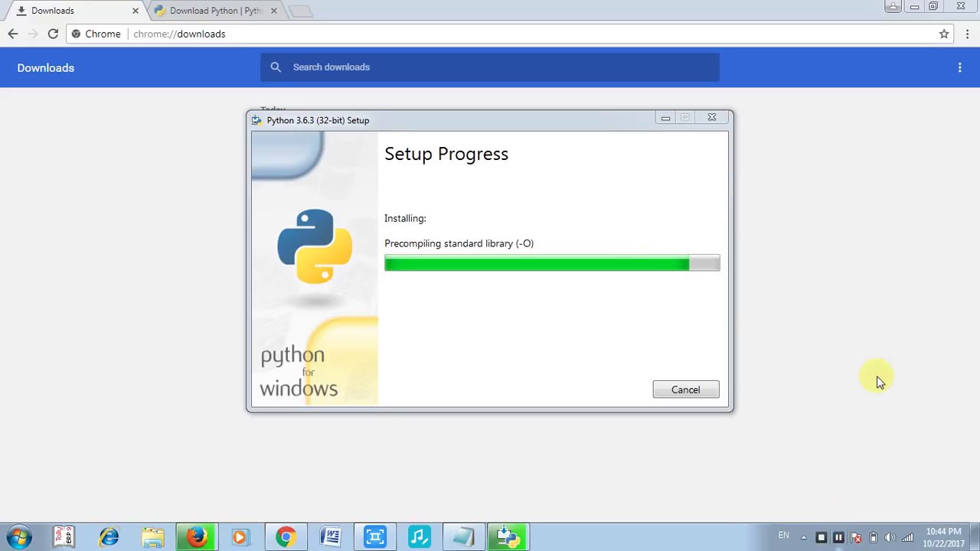The width and height of the screenshot is (980, 551).
Task: Close the Python Setup dialog
Action: click(712, 118)
